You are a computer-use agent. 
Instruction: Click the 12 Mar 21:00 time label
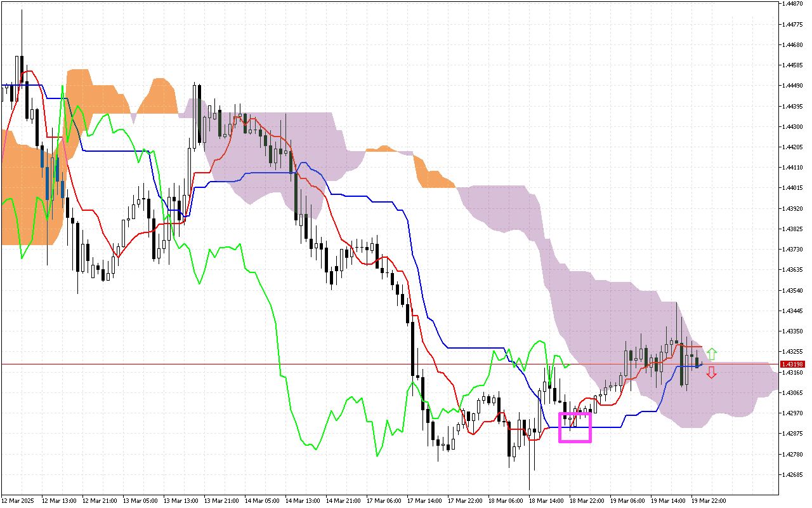99,501
